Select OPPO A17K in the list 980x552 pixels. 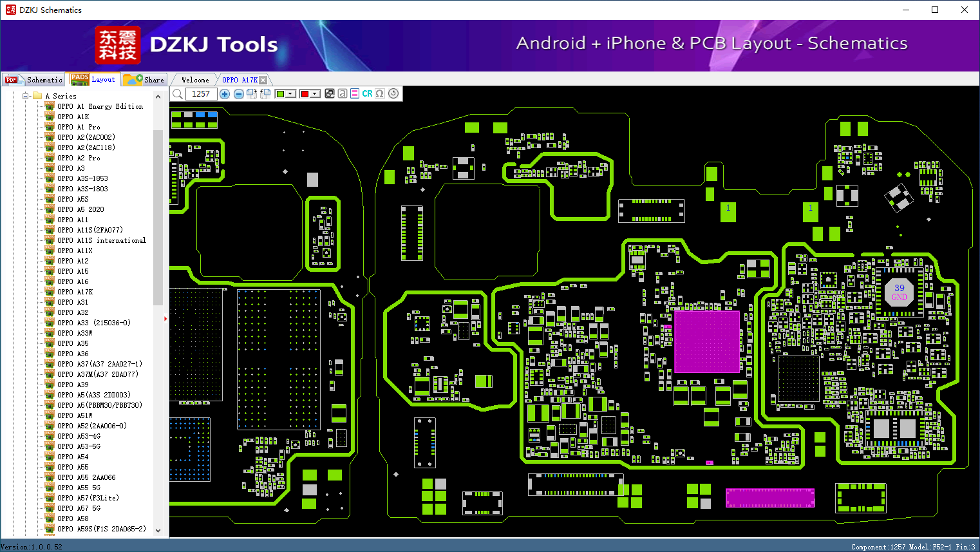pos(75,292)
